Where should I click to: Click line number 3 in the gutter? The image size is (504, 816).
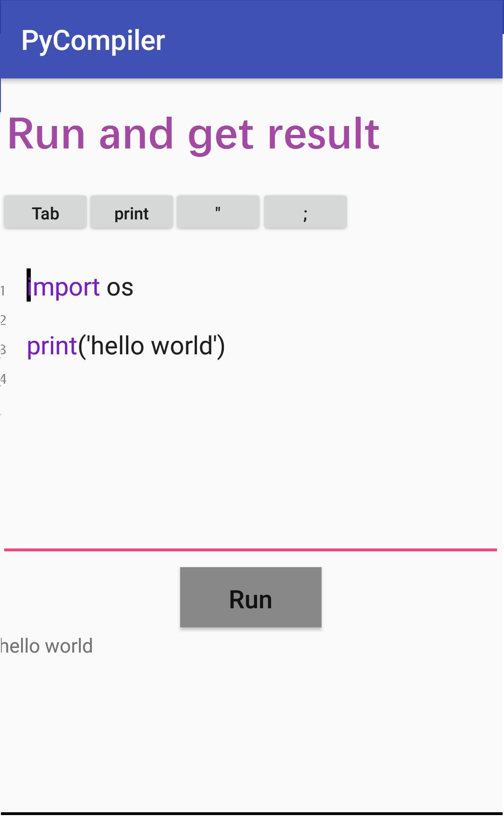tap(3, 350)
